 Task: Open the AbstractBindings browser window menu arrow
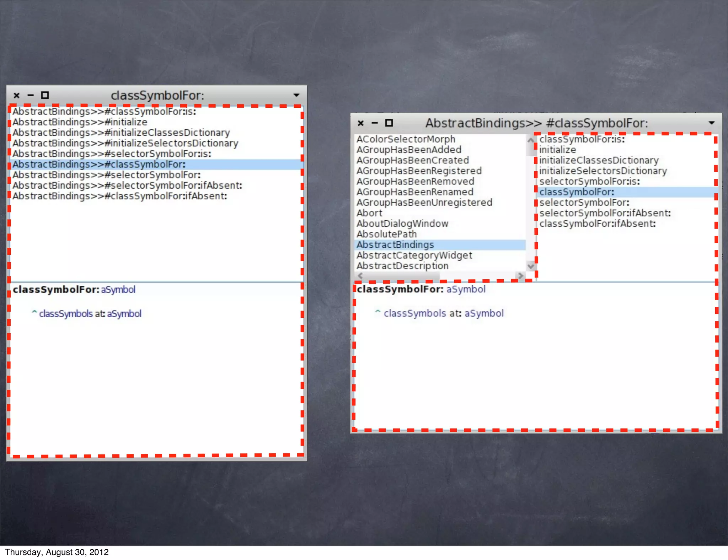[x=711, y=123]
